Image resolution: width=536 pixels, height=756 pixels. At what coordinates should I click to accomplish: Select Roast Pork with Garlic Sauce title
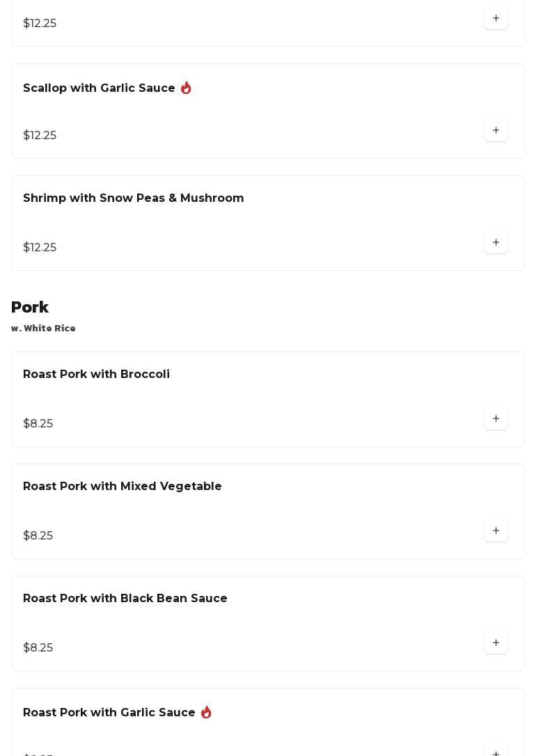pyautogui.click(x=109, y=713)
